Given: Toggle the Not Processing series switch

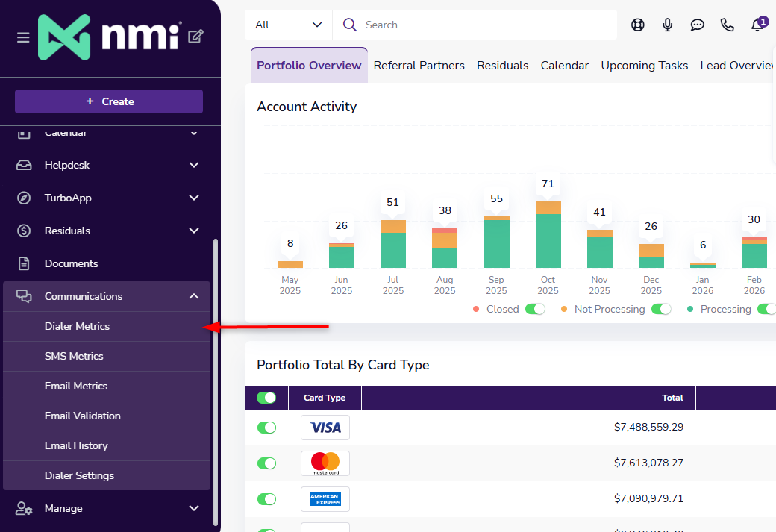Looking at the screenshot, I should click(660, 310).
